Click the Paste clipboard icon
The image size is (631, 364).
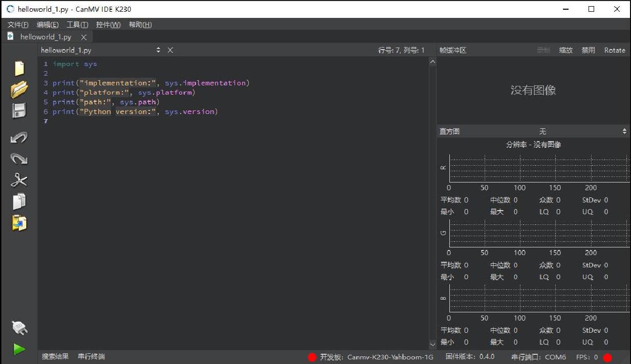(19, 223)
